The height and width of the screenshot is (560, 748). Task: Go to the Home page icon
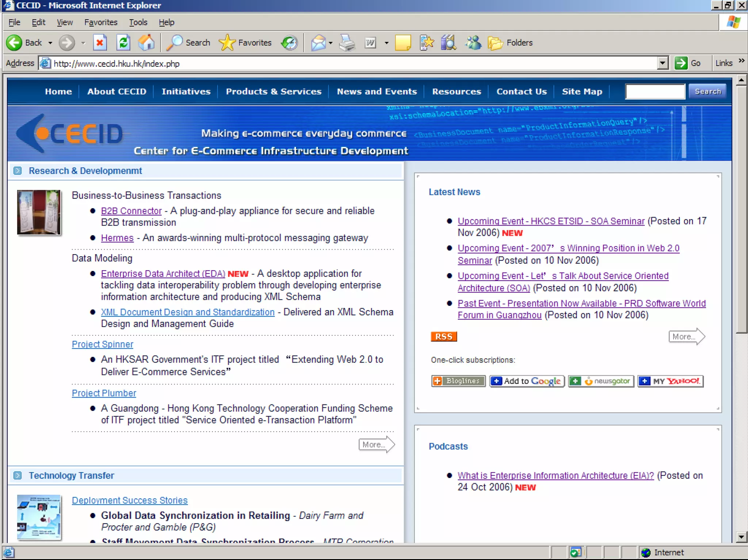(x=146, y=43)
